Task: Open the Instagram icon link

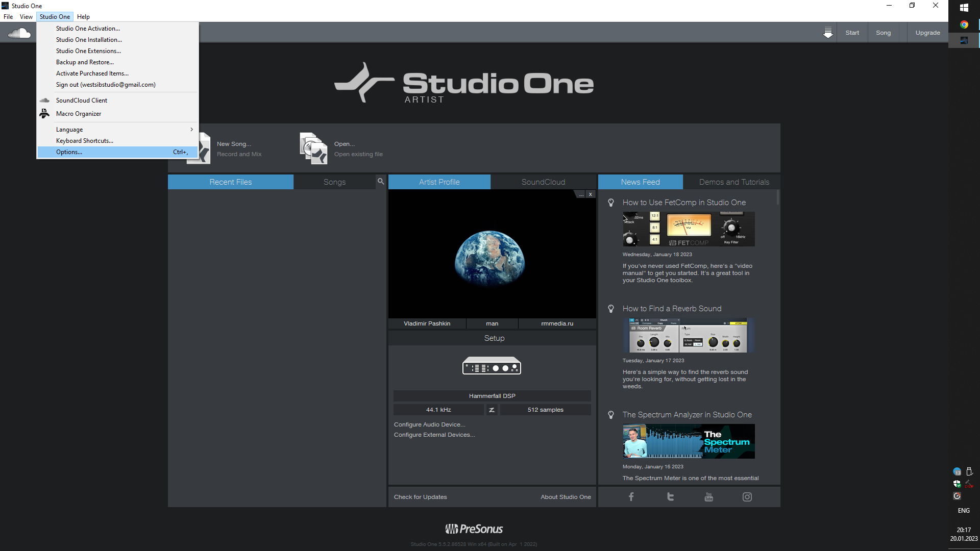Action: tap(747, 497)
